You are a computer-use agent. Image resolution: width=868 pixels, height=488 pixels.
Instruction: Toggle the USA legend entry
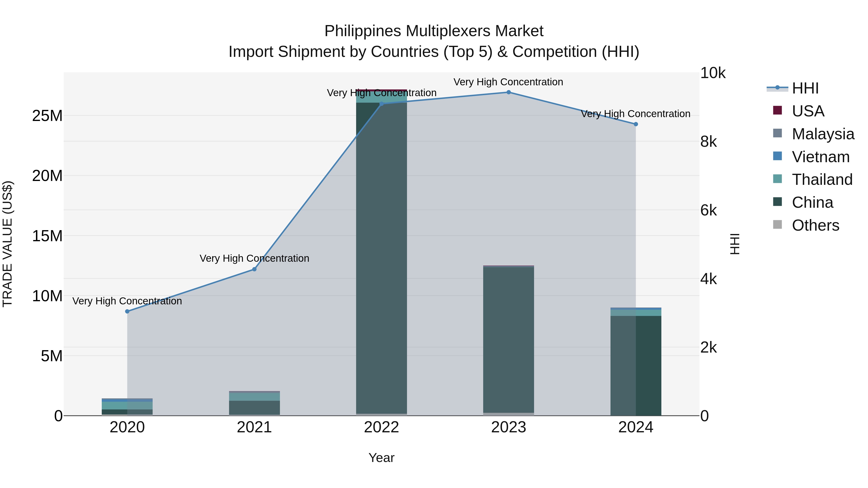point(799,111)
